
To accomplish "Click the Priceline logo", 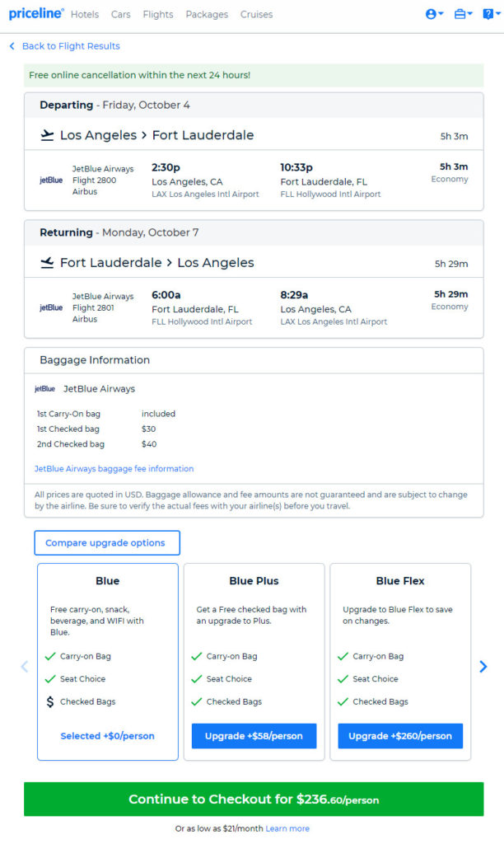I will point(36,13).
